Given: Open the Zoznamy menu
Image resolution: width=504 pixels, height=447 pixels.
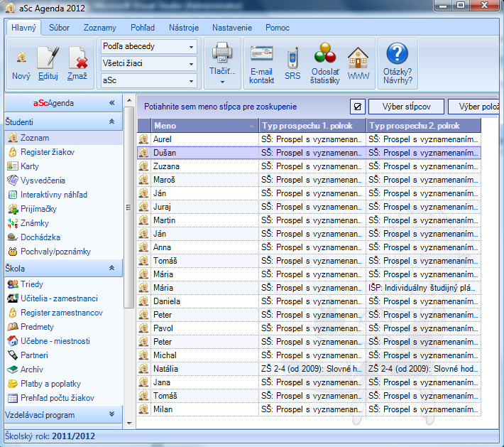Looking at the screenshot, I should (x=100, y=28).
